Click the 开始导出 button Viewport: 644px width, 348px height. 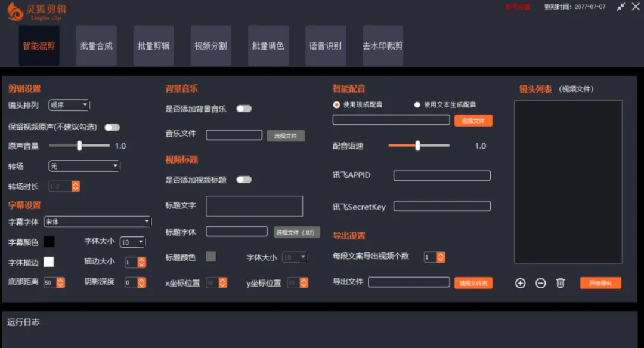(600, 284)
